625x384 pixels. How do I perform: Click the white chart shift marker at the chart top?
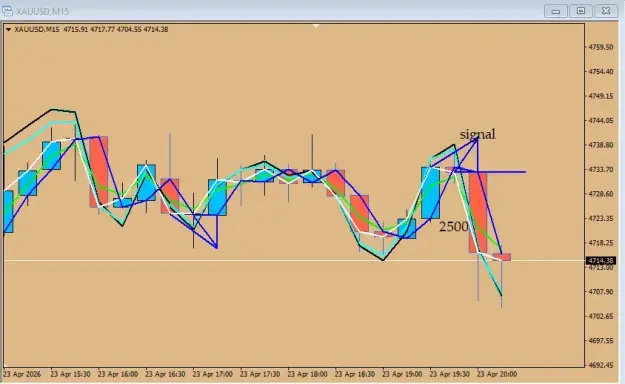[316, 26]
